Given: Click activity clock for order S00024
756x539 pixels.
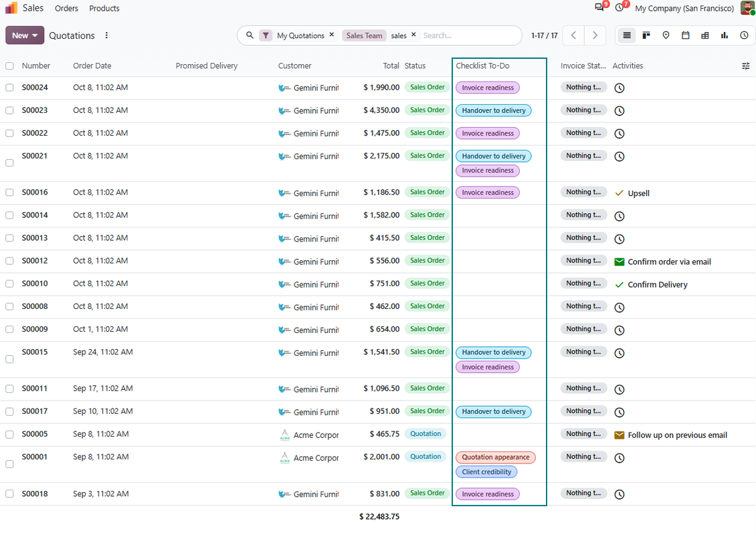Looking at the screenshot, I should tap(620, 88).
